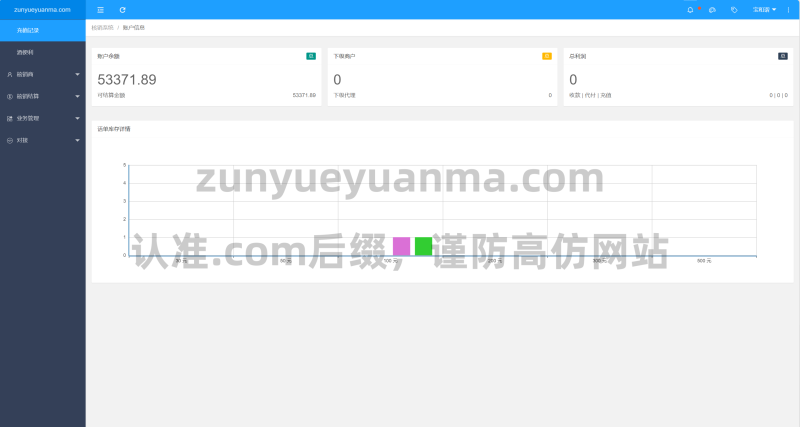This screenshot has height=427, width=800.
Task: Click the tag icon in the header
Action: tap(734, 10)
